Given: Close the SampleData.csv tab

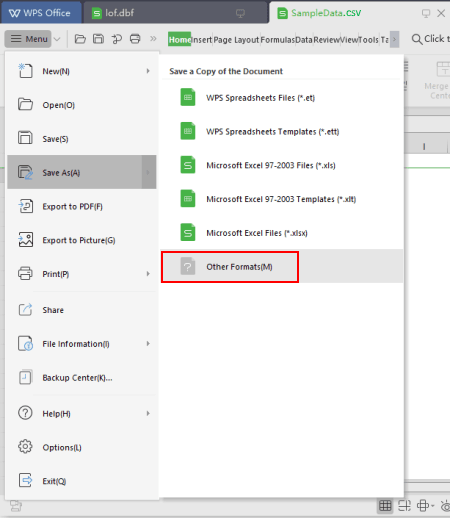Looking at the screenshot, I should pos(441,13).
